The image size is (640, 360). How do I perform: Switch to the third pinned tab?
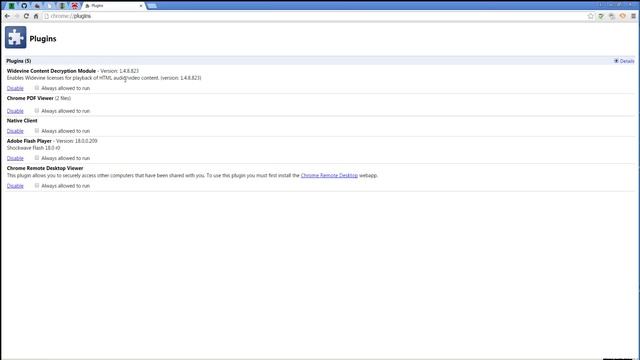click(37, 6)
